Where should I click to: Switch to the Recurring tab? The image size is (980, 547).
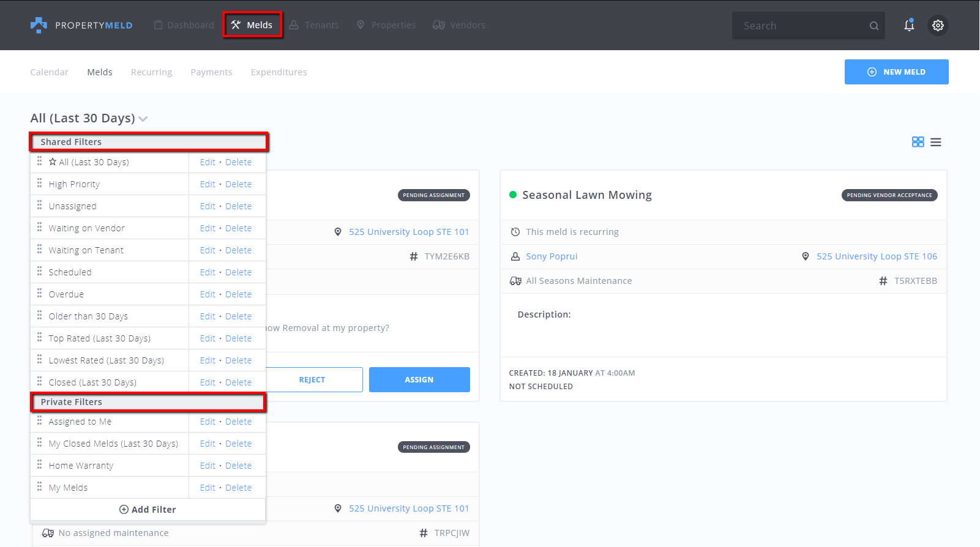(x=152, y=72)
